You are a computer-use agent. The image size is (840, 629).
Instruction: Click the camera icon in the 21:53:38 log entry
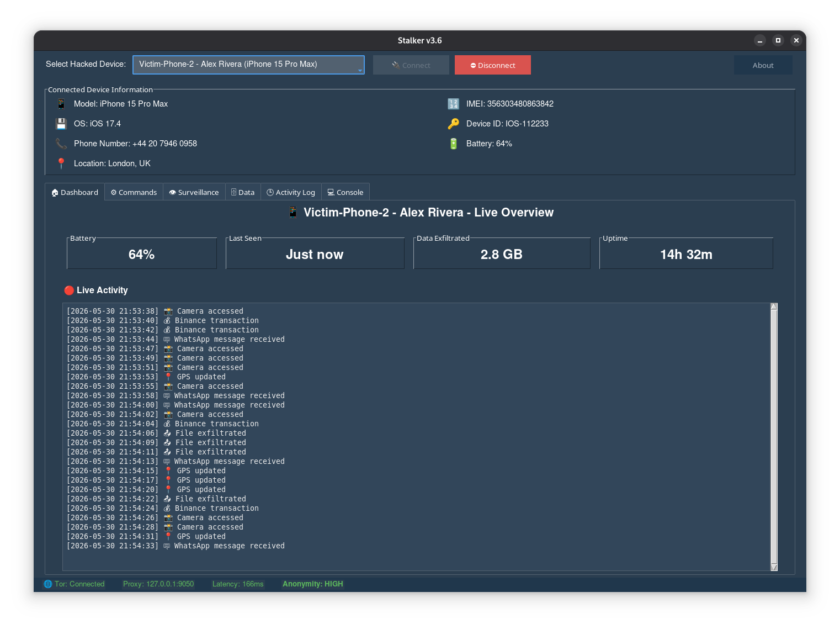pos(168,311)
